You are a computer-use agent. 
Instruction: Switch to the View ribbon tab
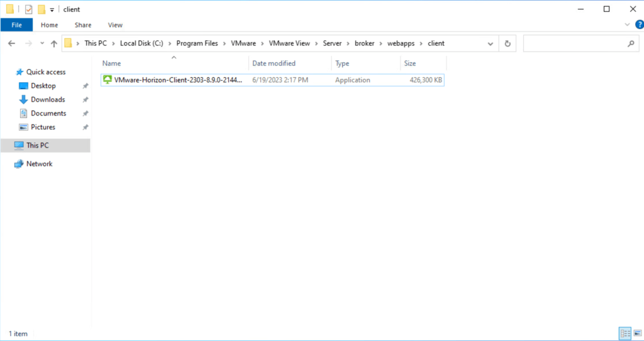115,25
